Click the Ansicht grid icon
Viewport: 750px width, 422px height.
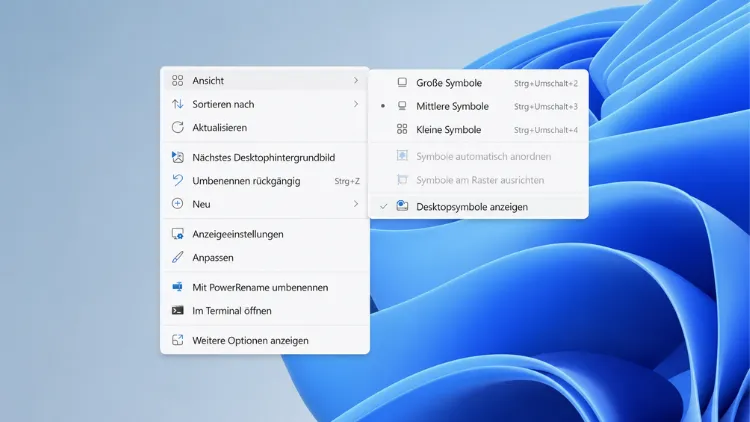[177, 80]
